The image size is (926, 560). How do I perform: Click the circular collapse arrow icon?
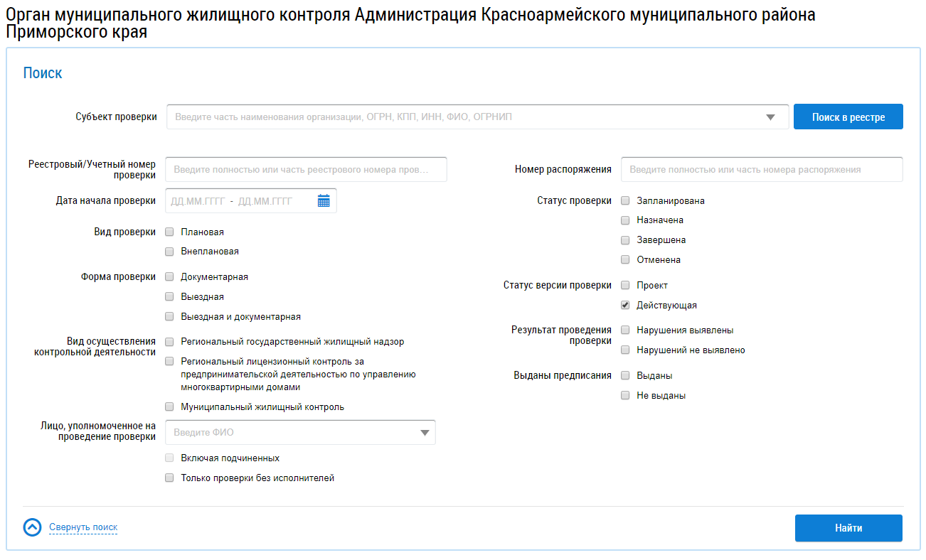pos(32,527)
